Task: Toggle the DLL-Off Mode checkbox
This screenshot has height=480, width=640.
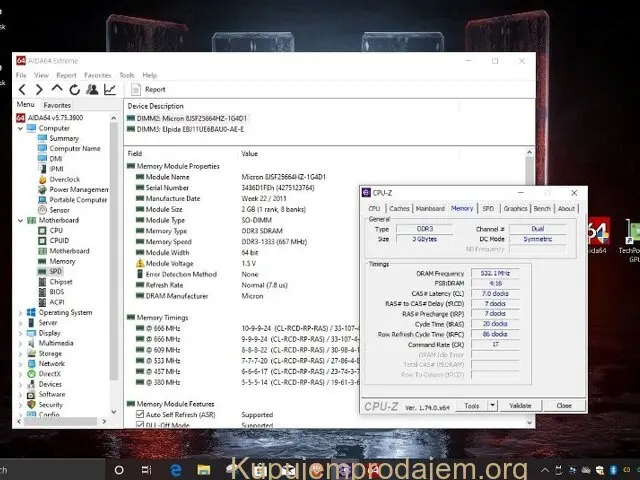Action: pyautogui.click(x=140, y=425)
